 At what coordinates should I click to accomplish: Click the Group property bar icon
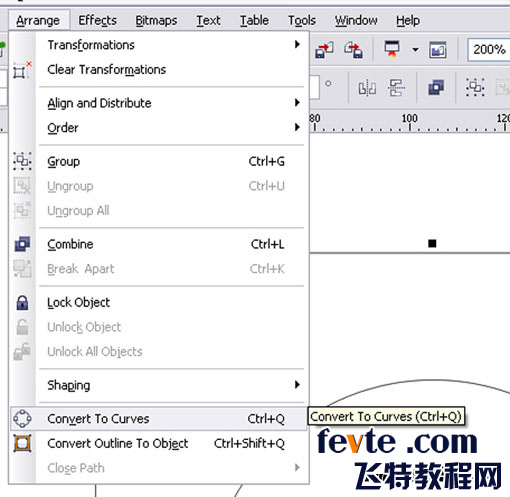pos(475,88)
